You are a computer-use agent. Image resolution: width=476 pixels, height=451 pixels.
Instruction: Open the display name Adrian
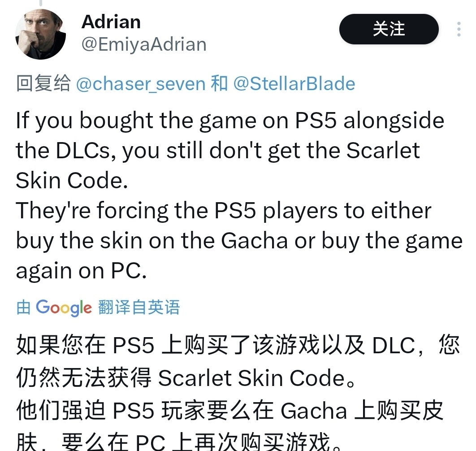point(111,22)
